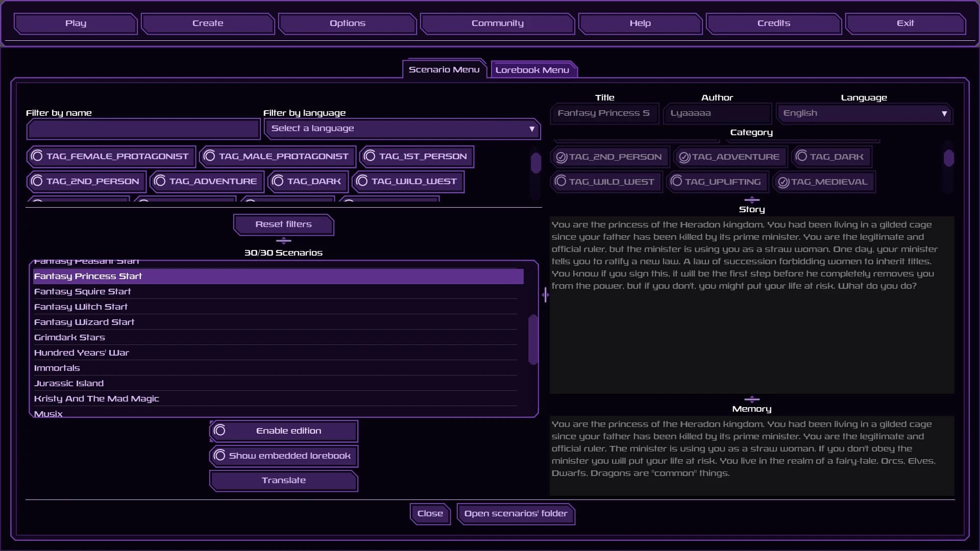Click the circle icon on Enable edition
Viewport: 980px width, 551px height.
(x=220, y=430)
